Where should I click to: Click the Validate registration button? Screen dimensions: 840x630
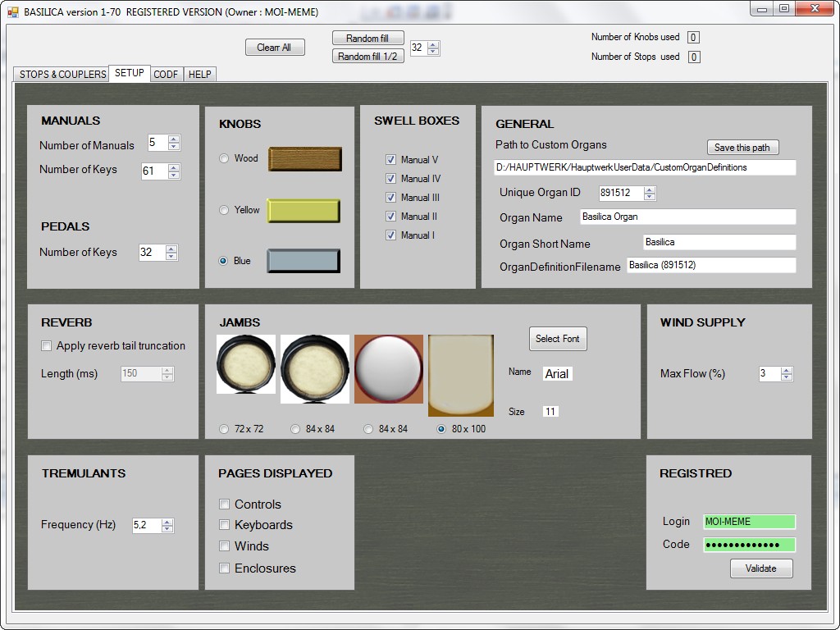point(761,568)
